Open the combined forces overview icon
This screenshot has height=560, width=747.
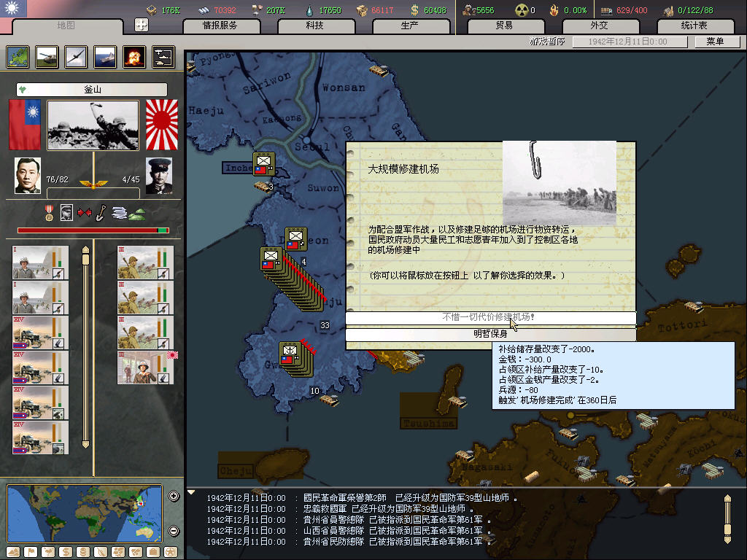click(163, 57)
